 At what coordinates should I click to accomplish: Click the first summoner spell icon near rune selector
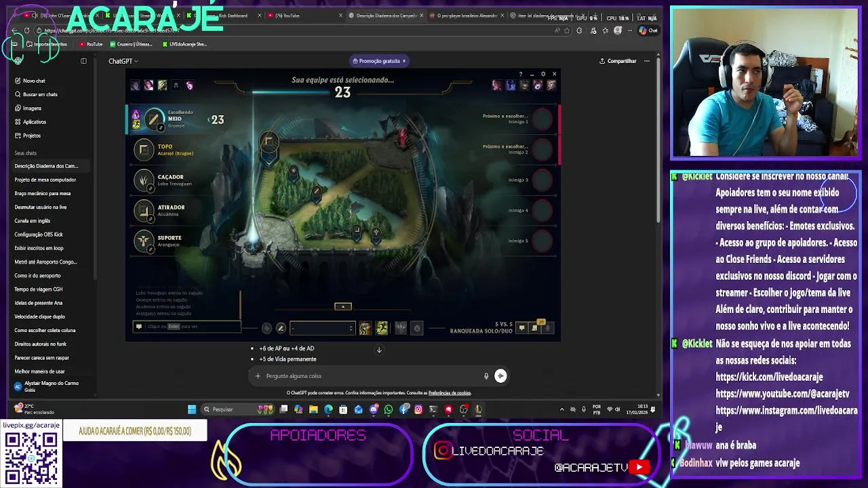366,328
